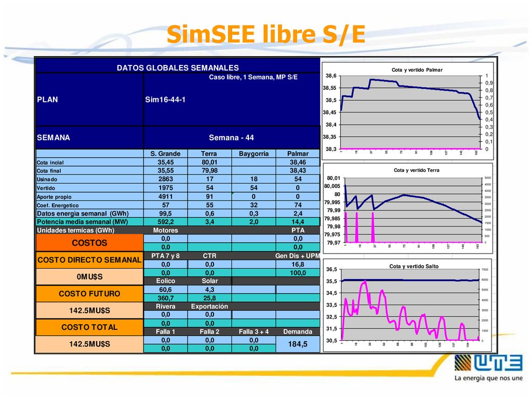Screen dimensions: 532x399
Task: Click the 'PTA 7 y 8' header label
Action: click(166, 256)
